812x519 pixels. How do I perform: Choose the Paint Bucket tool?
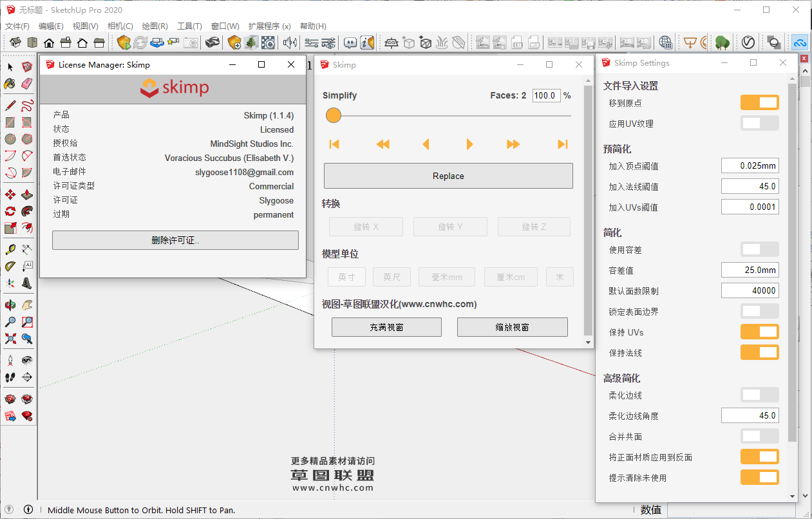pos(10,84)
